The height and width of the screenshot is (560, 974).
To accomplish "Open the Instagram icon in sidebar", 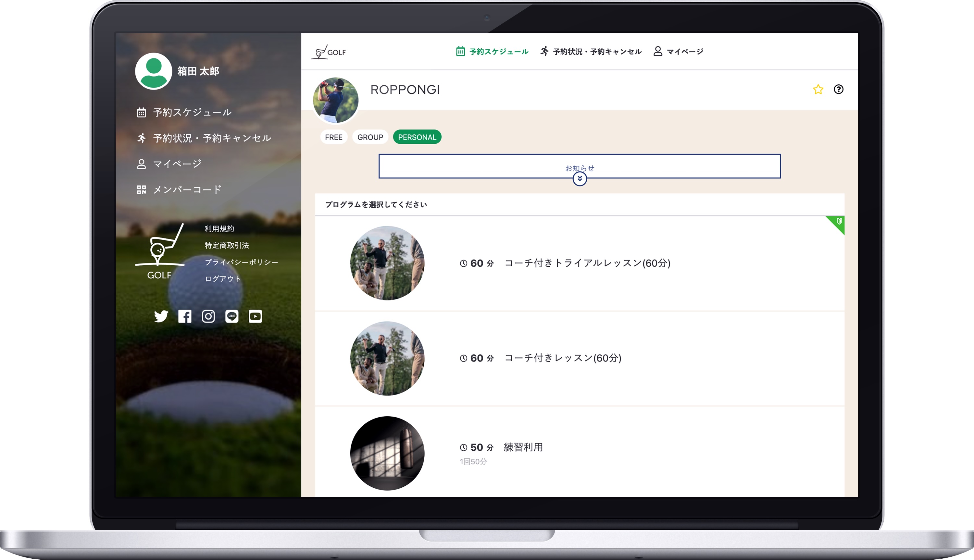I will click(208, 316).
